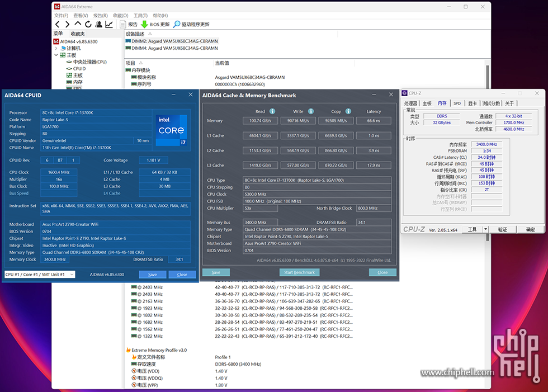Select the @ 1322 MHz timing row

tap(242, 336)
